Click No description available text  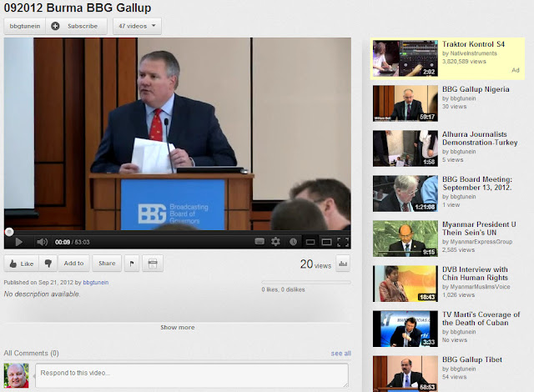pos(42,294)
